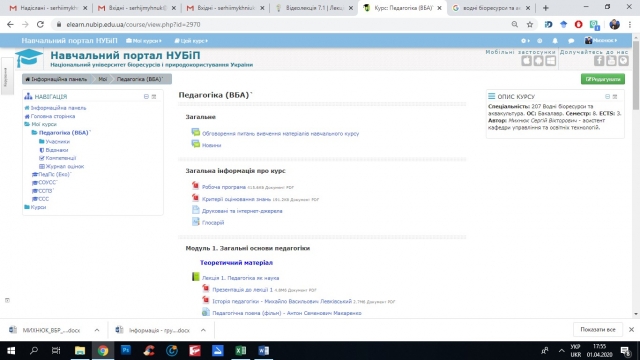Open the Windows taskbar search
Viewport: 640px width, 360px height.
[34, 351]
